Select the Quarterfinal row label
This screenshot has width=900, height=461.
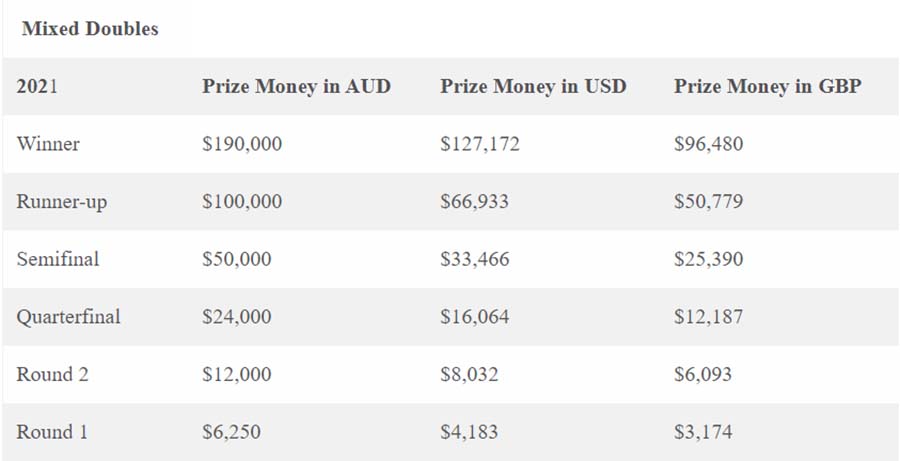(x=68, y=317)
